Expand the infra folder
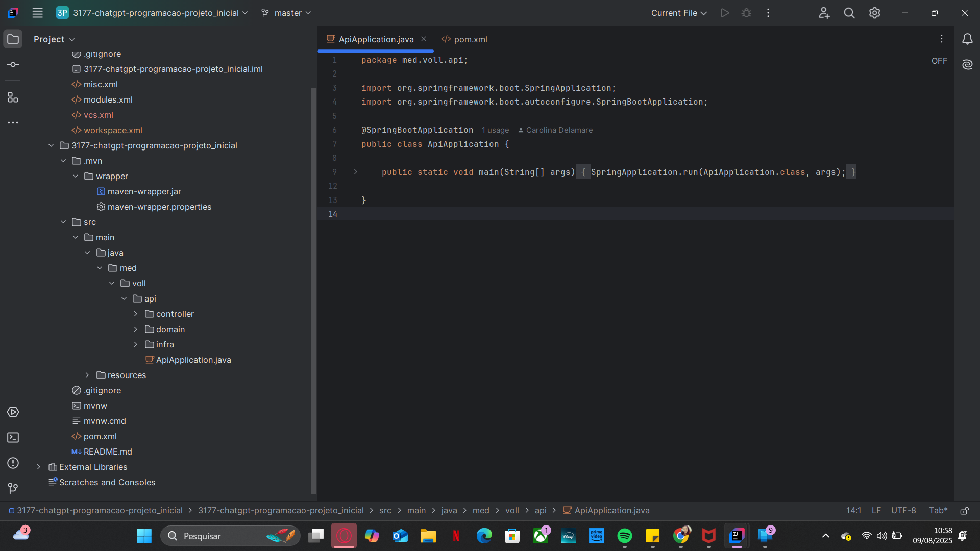Image resolution: width=980 pixels, height=551 pixels. [136, 344]
